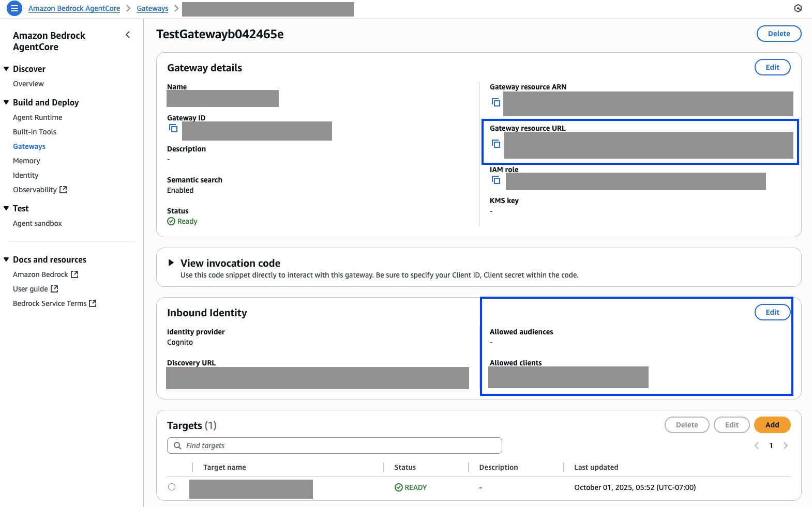Click the hexagon icon in top-right corner
The width and height of the screenshot is (812, 507).
[x=798, y=8]
